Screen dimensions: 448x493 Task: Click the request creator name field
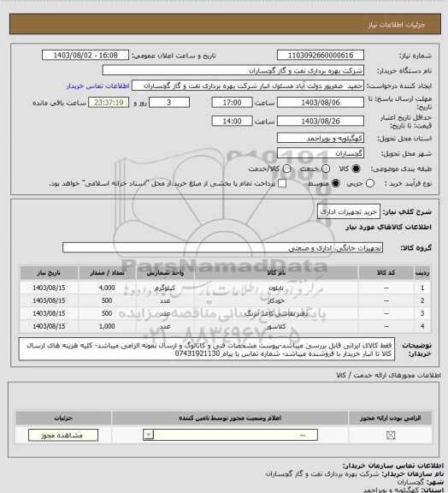click(x=248, y=86)
